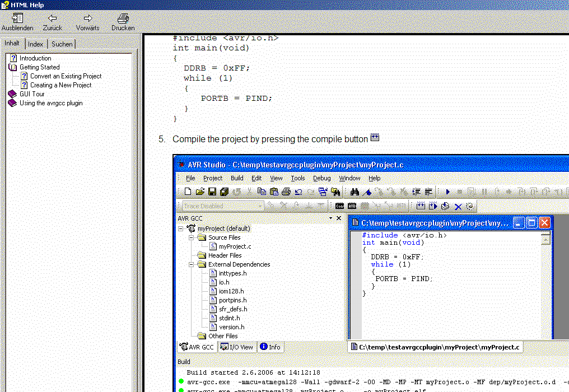The height and width of the screenshot is (392, 569).
Task: Click the blue Start Debugging arrow icon
Action: [x=447, y=192]
